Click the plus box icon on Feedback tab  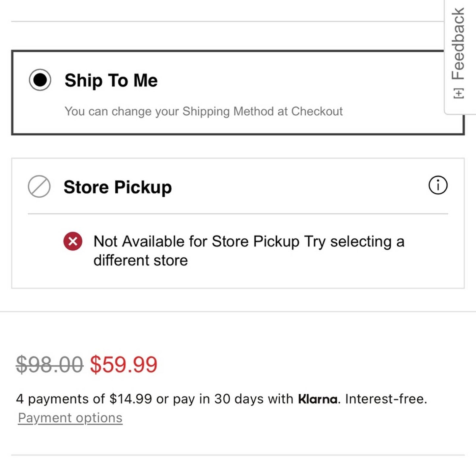coord(459,93)
